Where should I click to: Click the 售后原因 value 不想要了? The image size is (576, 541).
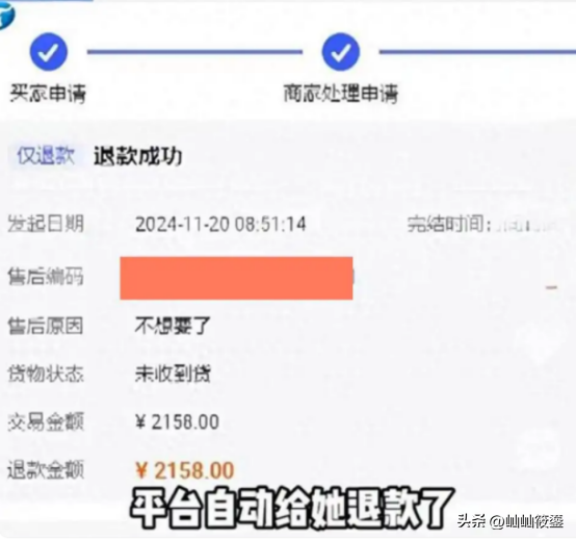(x=172, y=326)
